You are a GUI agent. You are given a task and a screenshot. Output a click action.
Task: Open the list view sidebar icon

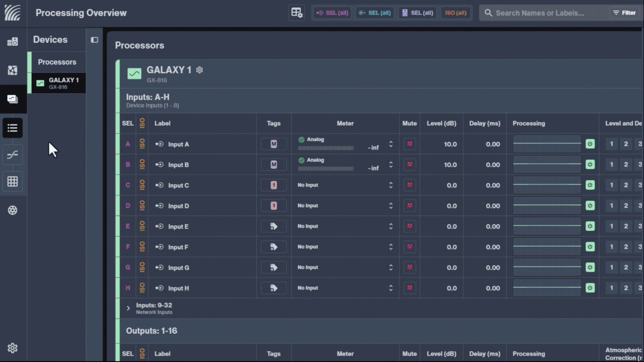12,128
